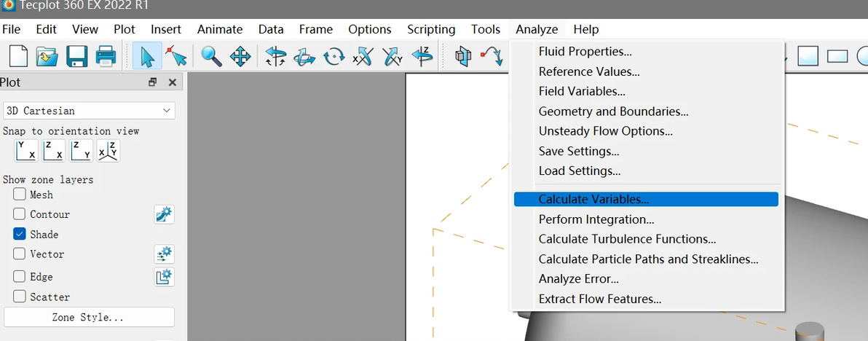The height and width of the screenshot is (341, 868).
Task: Click the Save Layout floppy disk icon
Action: coord(77,56)
